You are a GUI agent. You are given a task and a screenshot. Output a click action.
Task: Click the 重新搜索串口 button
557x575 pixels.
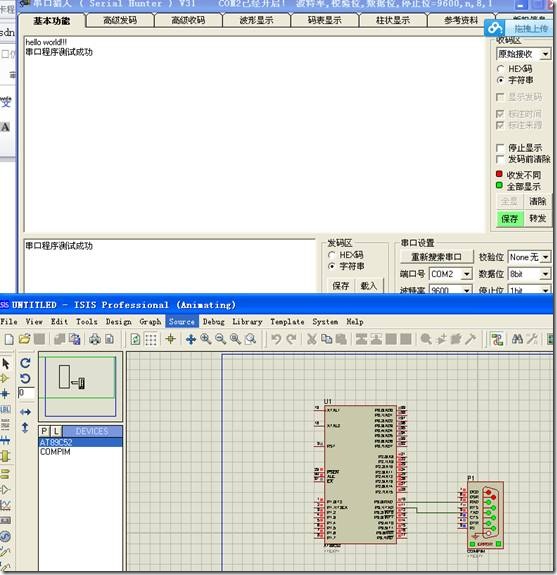pyautogui.click(x=436, y=257)
